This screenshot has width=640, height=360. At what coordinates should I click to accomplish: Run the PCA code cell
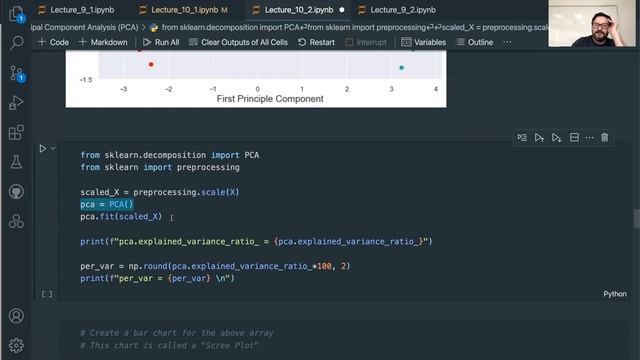pyautogui.click(x=42, y=149)
